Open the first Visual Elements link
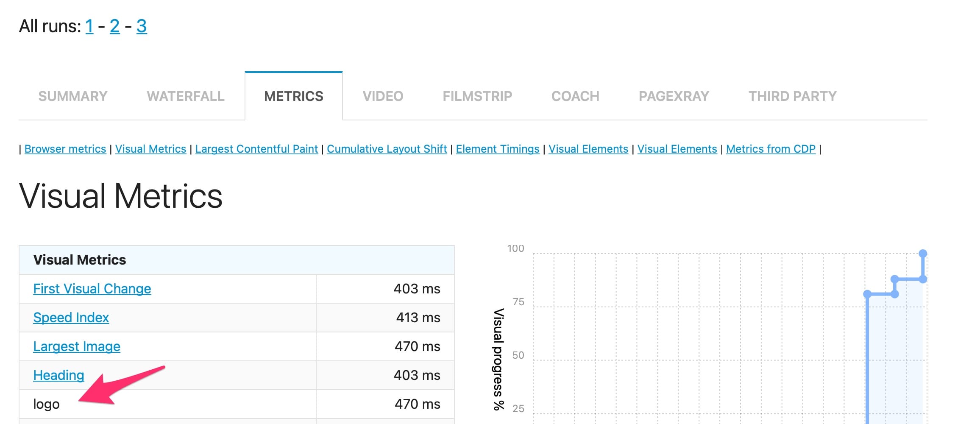Image resolution: width=980 pixels, height=424 pixels. [x=588, y=149]
